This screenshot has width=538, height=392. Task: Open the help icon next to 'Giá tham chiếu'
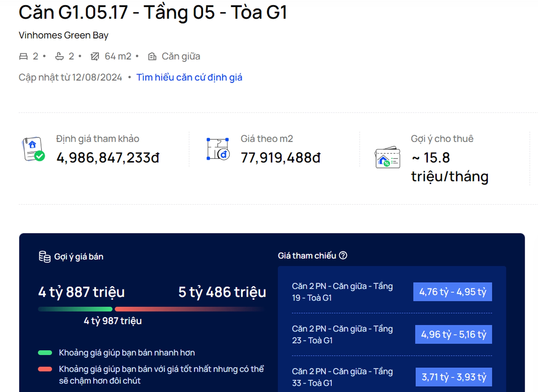[x=343, y=255]
